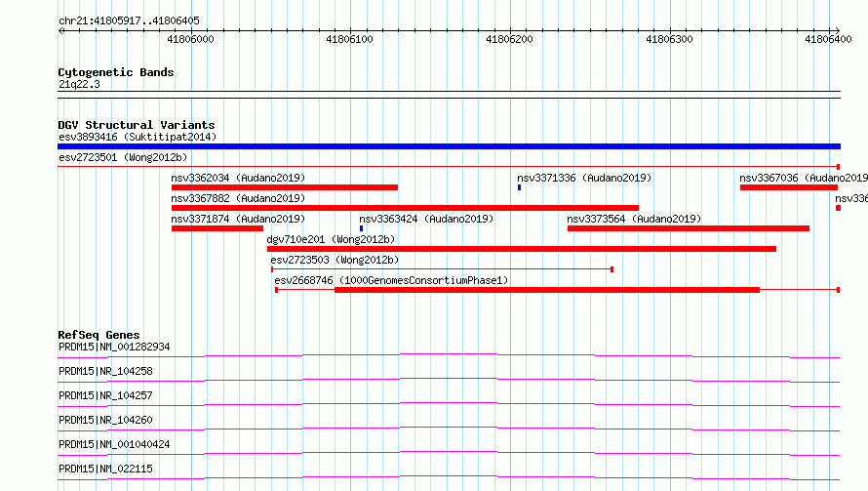Select the nsv3362034 (Audano2019) label

(238, 178)
